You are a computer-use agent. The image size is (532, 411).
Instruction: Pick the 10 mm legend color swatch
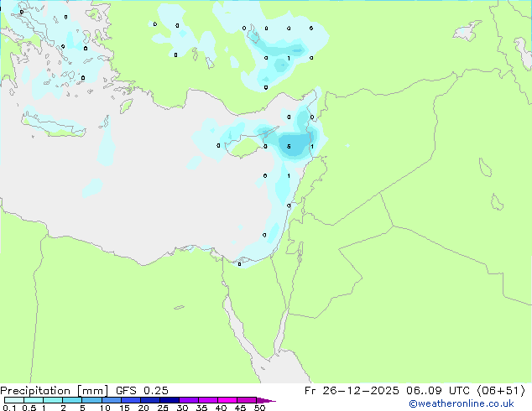point(111,400)
